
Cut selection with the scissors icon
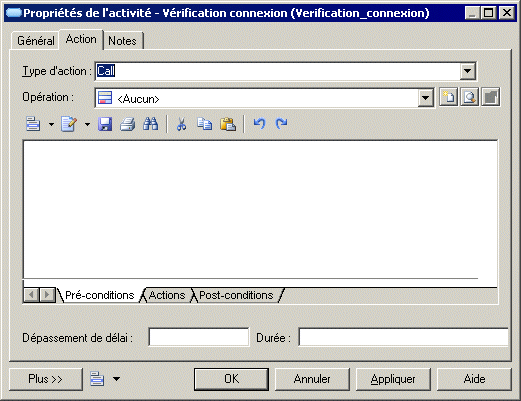pyautogui.click(x=181, y=124)
